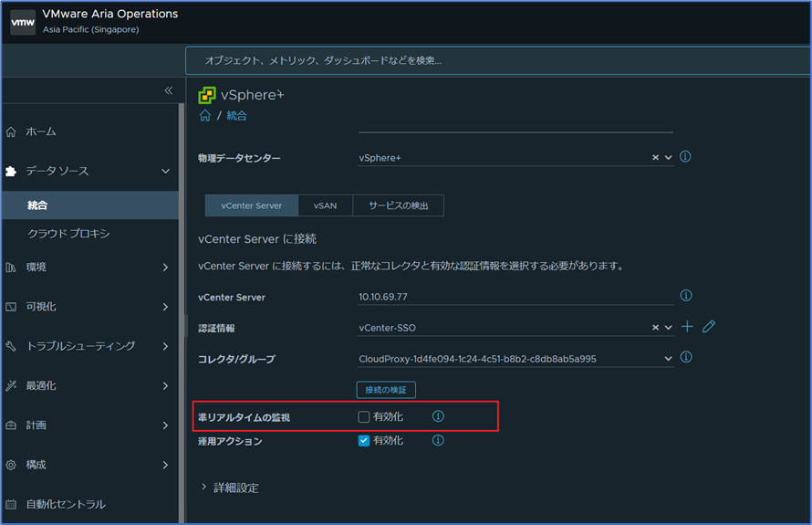Viewport: 812px width, 525px height.
Task: Clear 認証情報 selection with X
Action: coord(656,328)
